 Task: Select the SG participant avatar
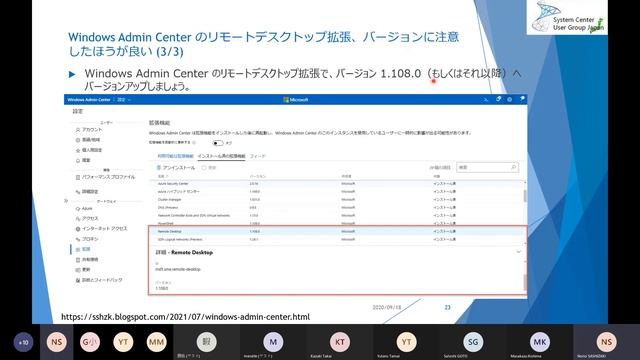click(473, 342)
